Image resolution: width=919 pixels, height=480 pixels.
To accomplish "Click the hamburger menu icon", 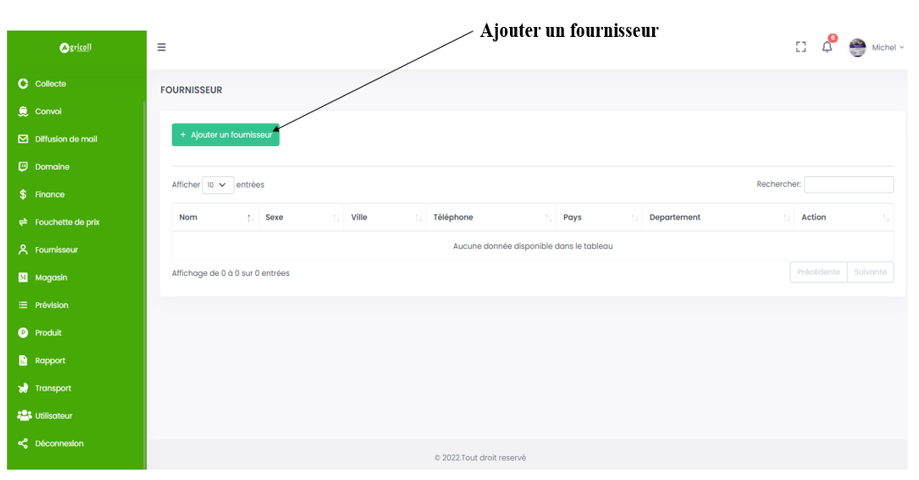I will pyautogui.click(x=162, y=47).
